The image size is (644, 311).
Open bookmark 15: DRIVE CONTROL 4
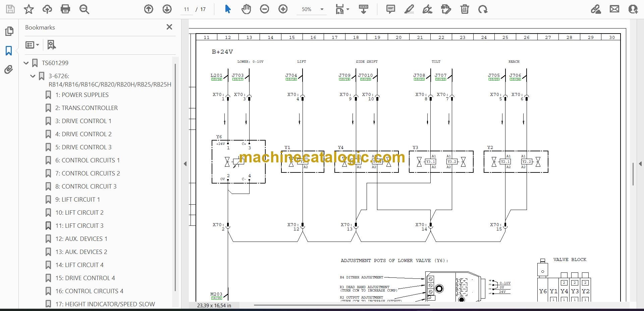[85, 278]
